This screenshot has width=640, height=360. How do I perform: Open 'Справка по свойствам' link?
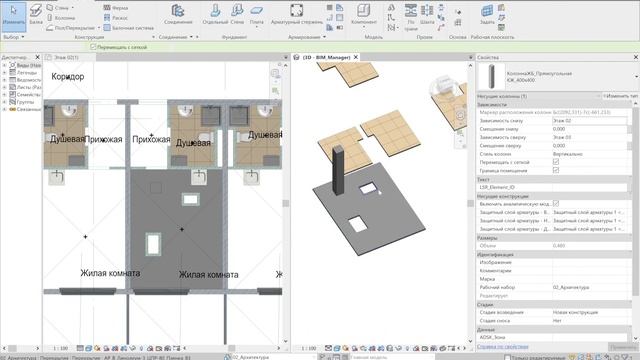pos(502,347)
